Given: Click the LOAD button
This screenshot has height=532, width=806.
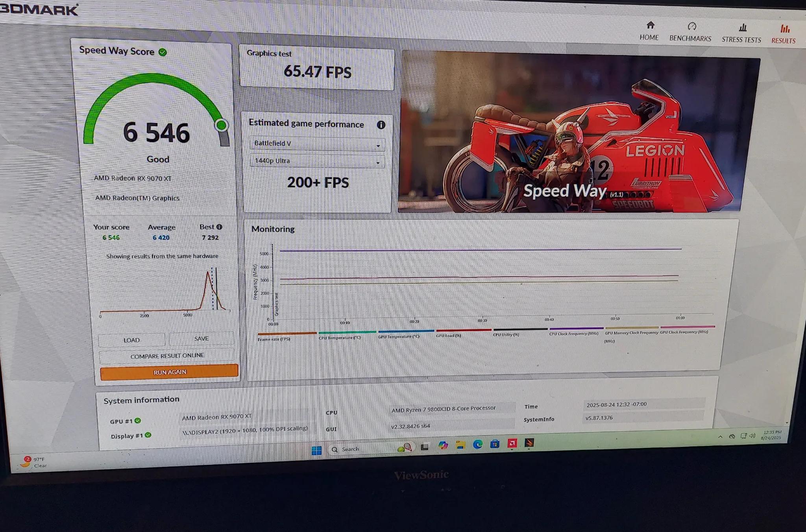Looking at the screenshot, I should (x=131, y=340).
